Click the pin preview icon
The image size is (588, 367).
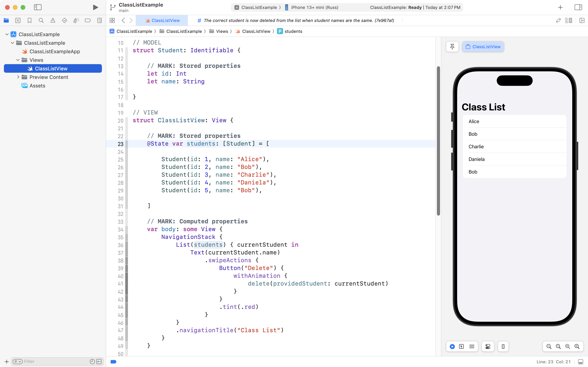pyautogui.click(x=452, y=47)
